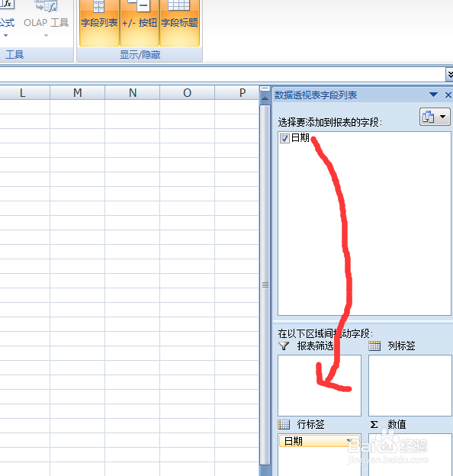Click the 数据透视表字段列表 pane title
This screenshot has width=453, height=476.
click(x=316, y=95)
